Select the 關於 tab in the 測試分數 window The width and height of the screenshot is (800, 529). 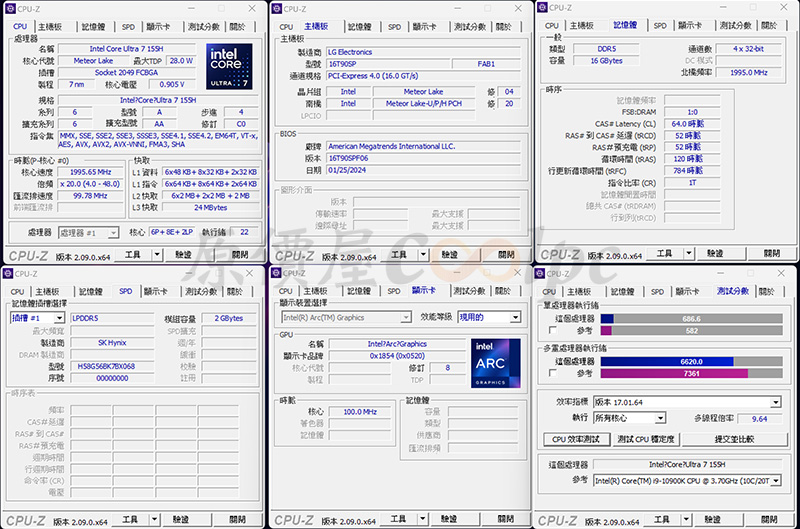[766, 291]
